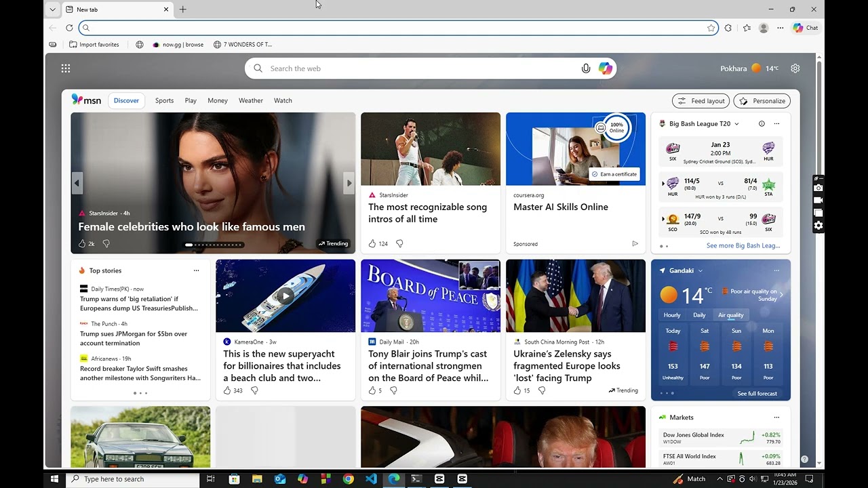
Task: Expand the HUR vs STA match row
Action: (663, 183)
